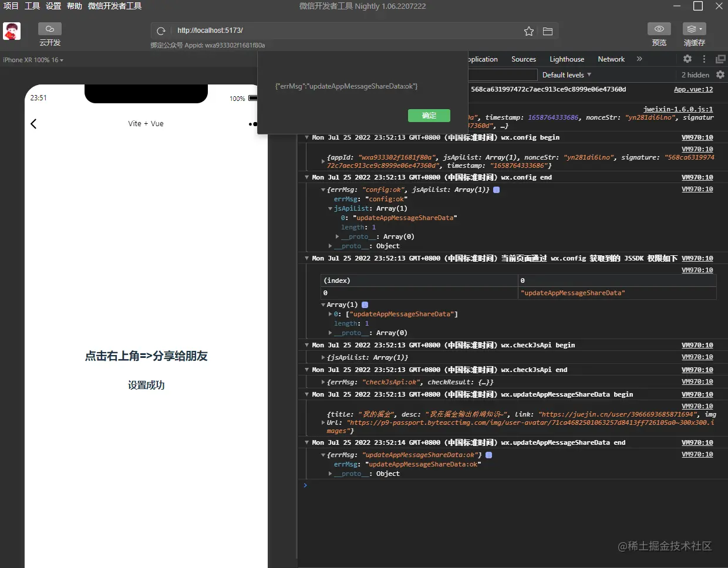
Task: Open the App.vue:12 source link
Action: [x=693, y=89]
